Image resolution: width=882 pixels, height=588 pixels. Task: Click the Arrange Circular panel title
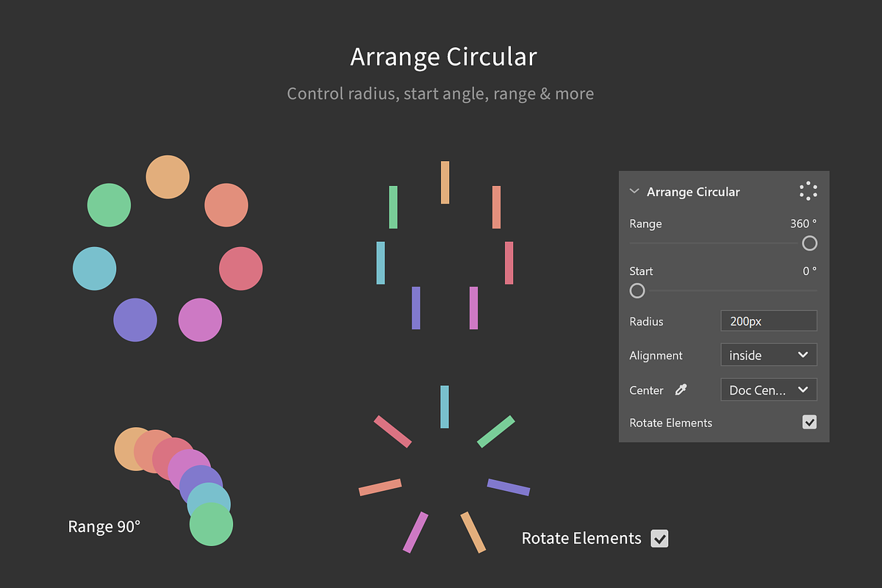(693, 192)
